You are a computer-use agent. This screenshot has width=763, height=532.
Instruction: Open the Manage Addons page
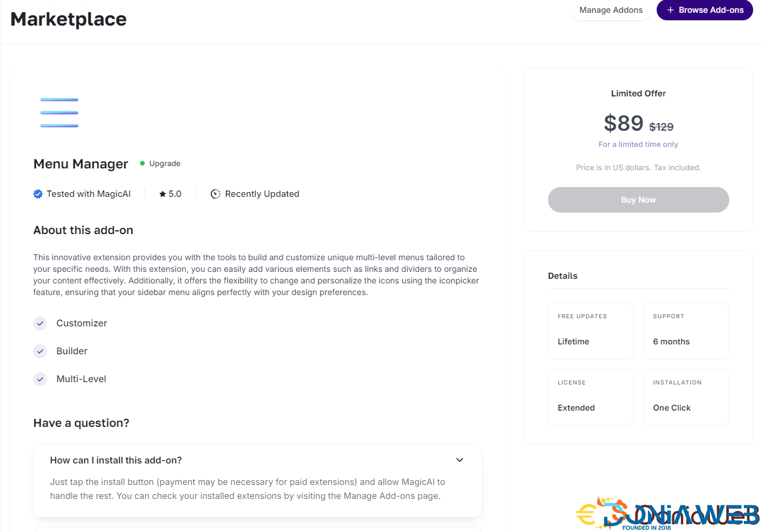click(611, 10)
